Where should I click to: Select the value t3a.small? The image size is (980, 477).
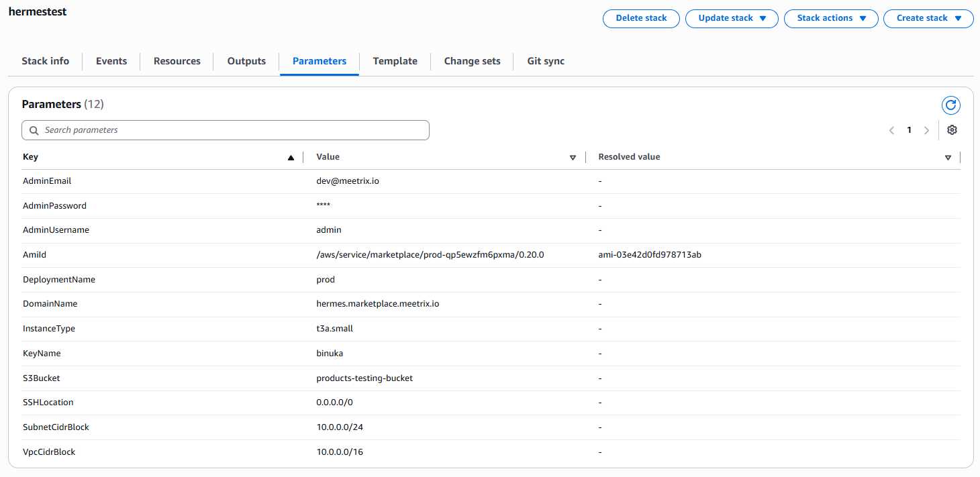(334, 329)
